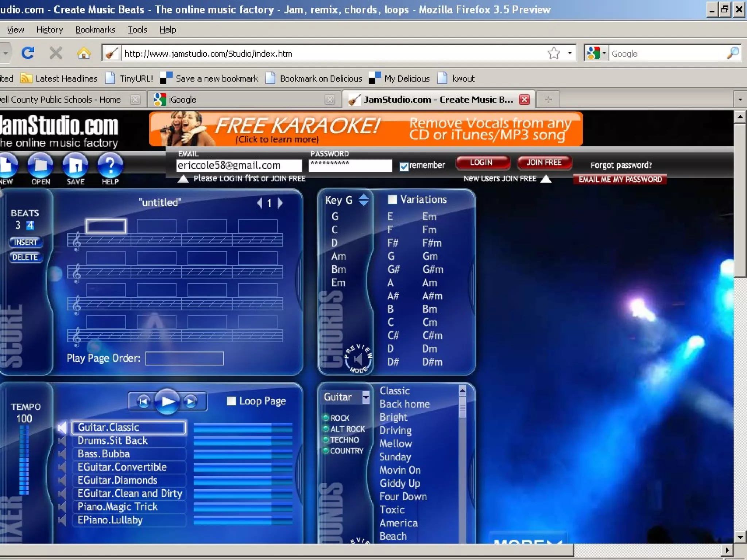Open the Guitar instrument dropdown
This screenshot has height=560, width=747.
tap(365, 397)
